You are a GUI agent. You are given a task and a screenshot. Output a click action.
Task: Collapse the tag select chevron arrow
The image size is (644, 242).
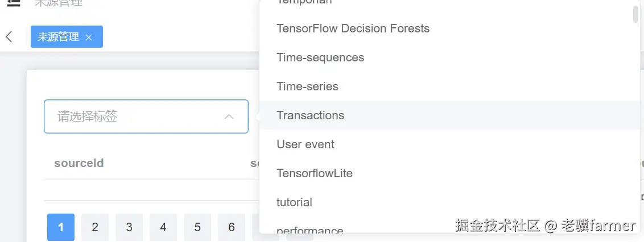point(229,116)
